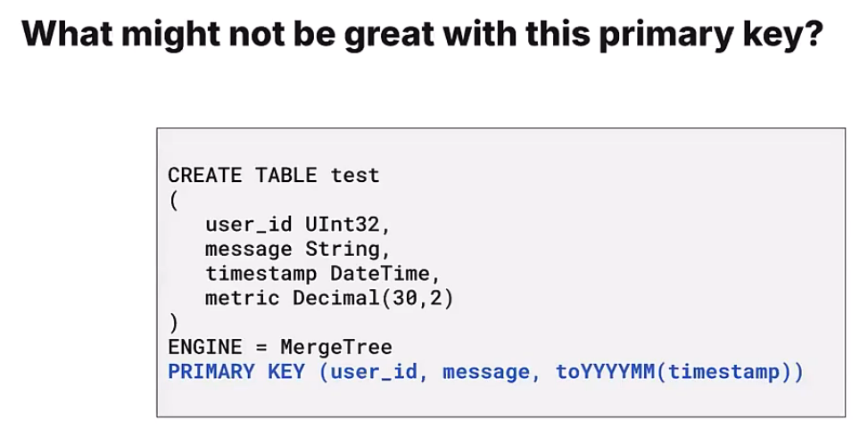Click the message String column definition
This screenshot has width=868, height=437.
(298, 249)
